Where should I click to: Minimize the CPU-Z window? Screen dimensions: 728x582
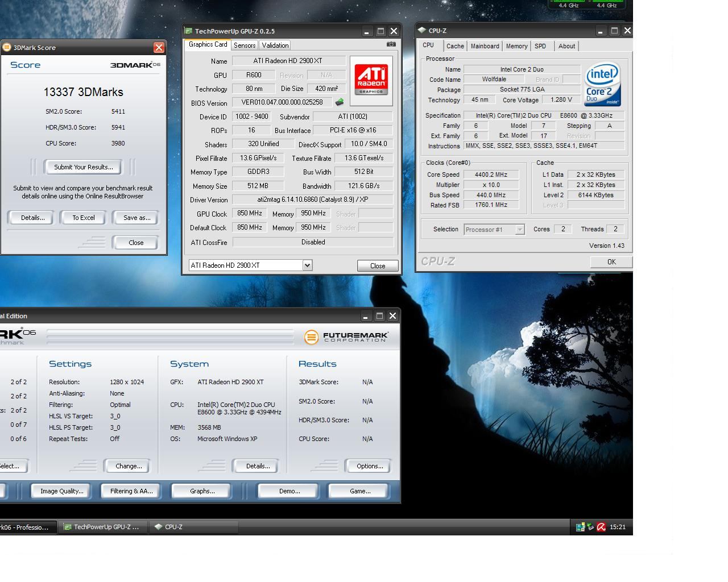[x=601, y=31]
